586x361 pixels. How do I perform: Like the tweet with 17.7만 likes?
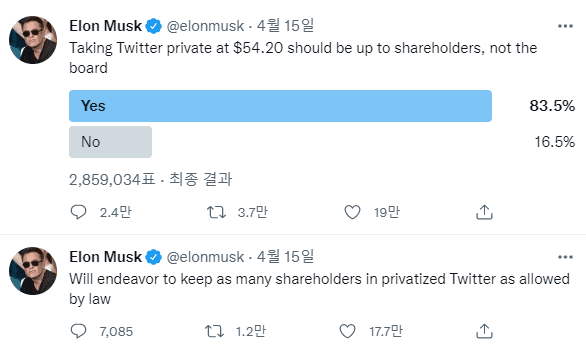tap(347, 331)
